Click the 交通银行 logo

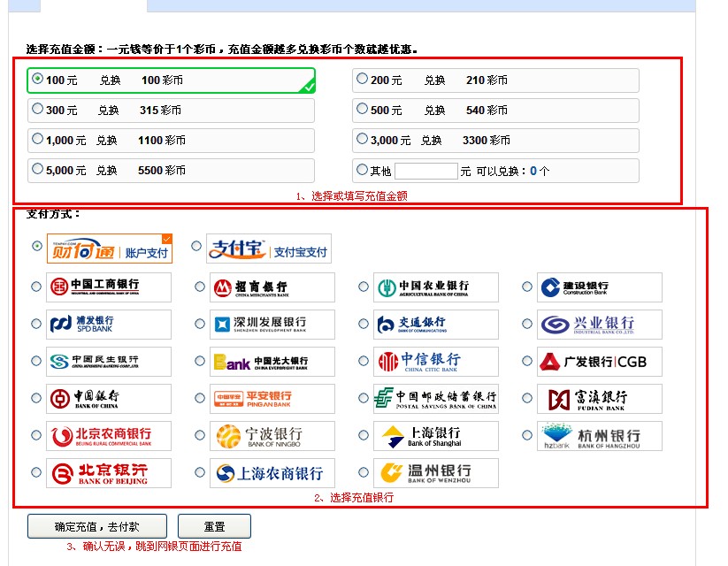pyautogui.click(x=436, y=325)
